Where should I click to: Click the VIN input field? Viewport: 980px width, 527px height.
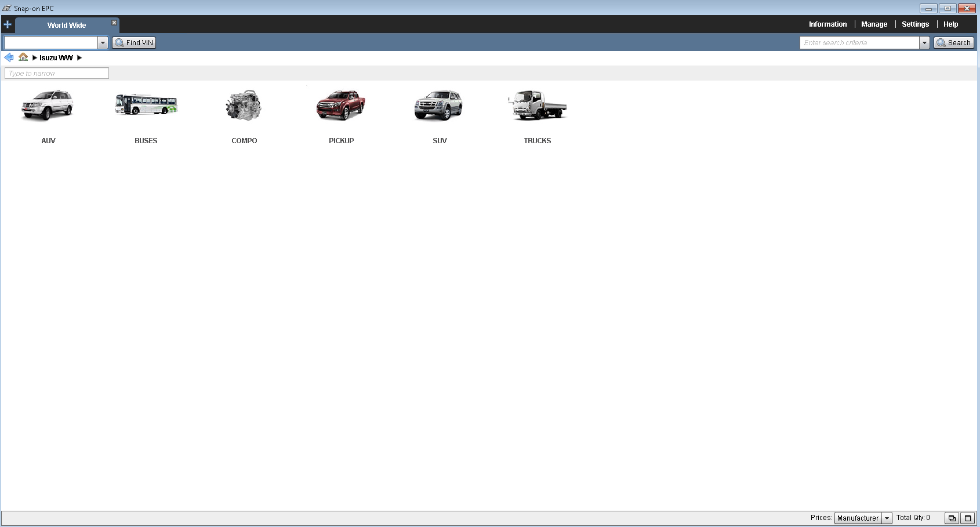pyautogui.click(x=51, y=43)
